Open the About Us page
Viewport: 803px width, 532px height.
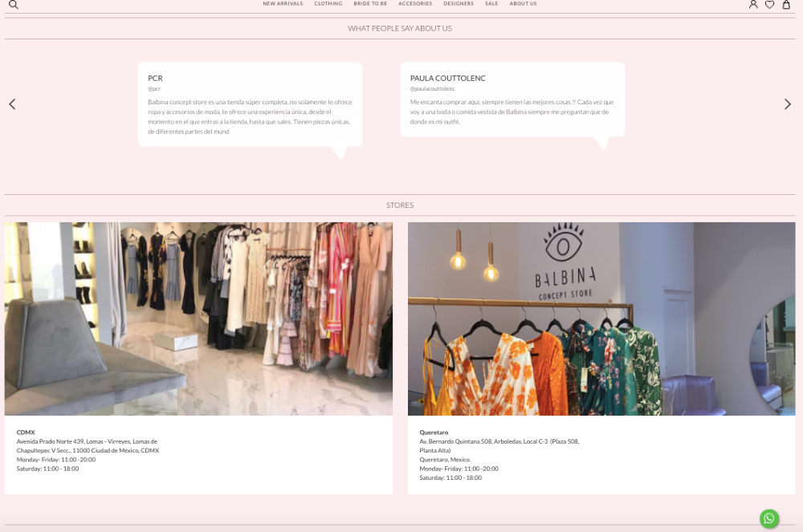[523, 4]
